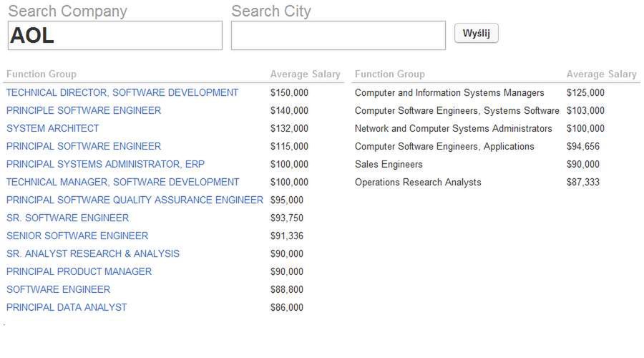The width and height of the screenshot is (644, 358).
Task: Submit the search with the Wyślij button
Action: tap(476, 33)
